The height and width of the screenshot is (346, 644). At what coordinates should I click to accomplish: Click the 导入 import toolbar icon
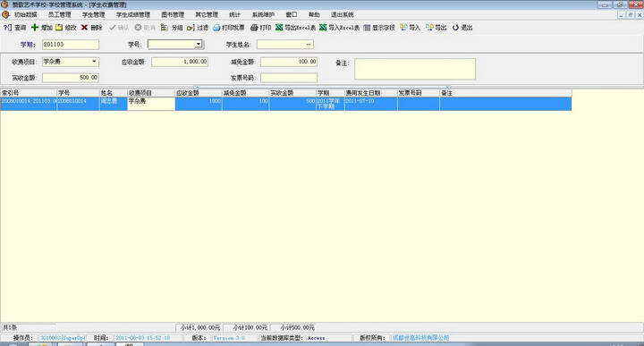[403, 28]
